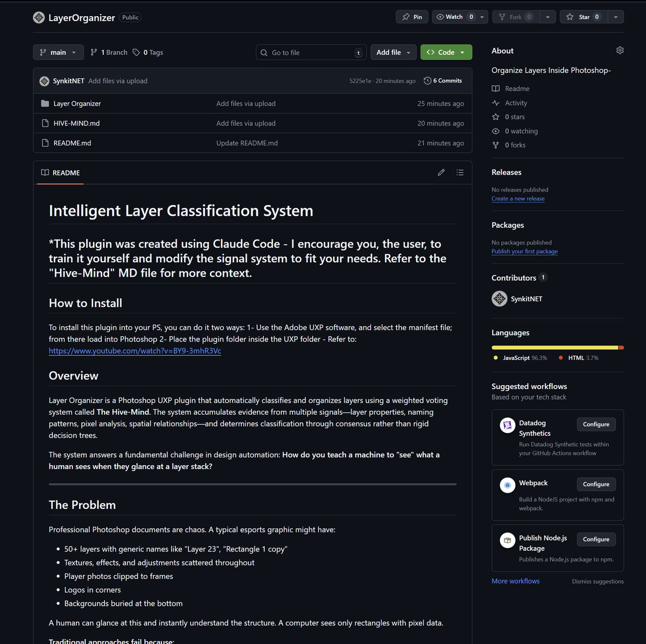Image resolution: width=646 pixels, height=644 pixels.
Task: Click the branch icon next to 1 Branch
Action: click(94, 52)
